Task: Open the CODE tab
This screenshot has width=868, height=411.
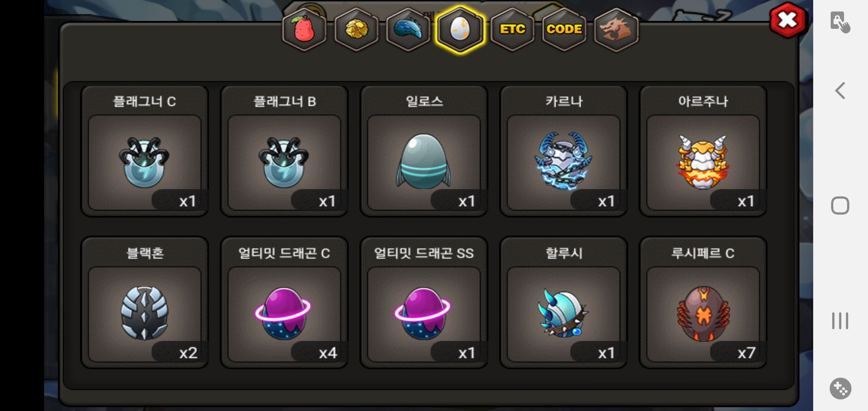Action: (564, 30)
